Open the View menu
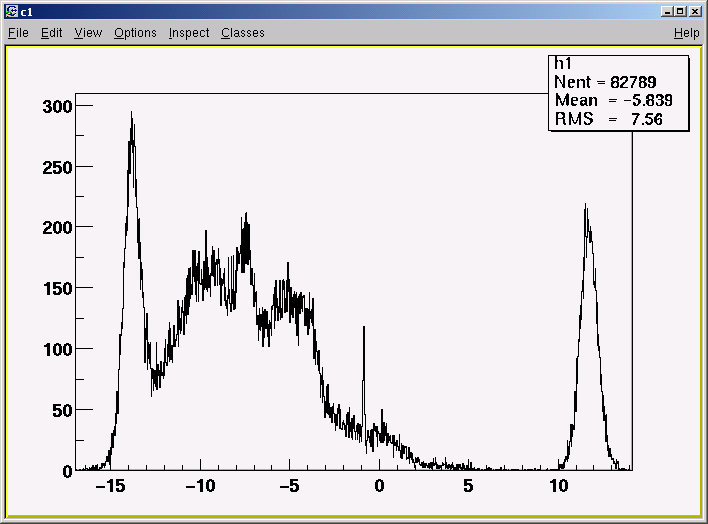 click(x=88, y=33)
